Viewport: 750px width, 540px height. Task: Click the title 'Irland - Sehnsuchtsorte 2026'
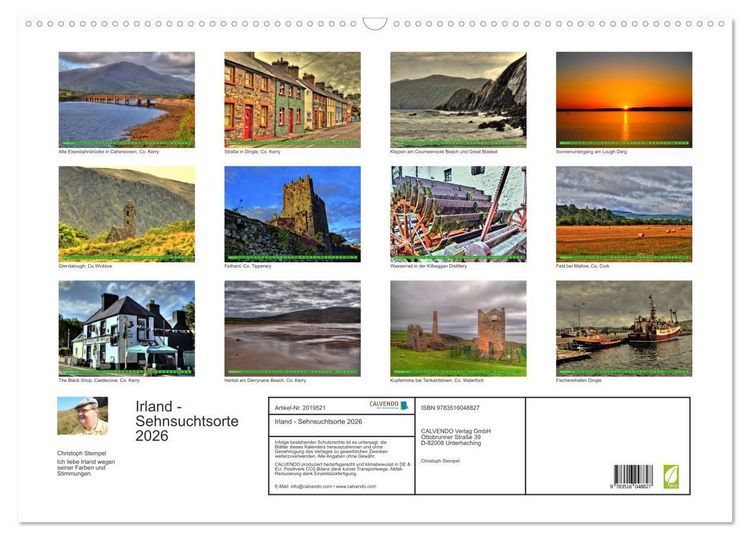point(187,421)
